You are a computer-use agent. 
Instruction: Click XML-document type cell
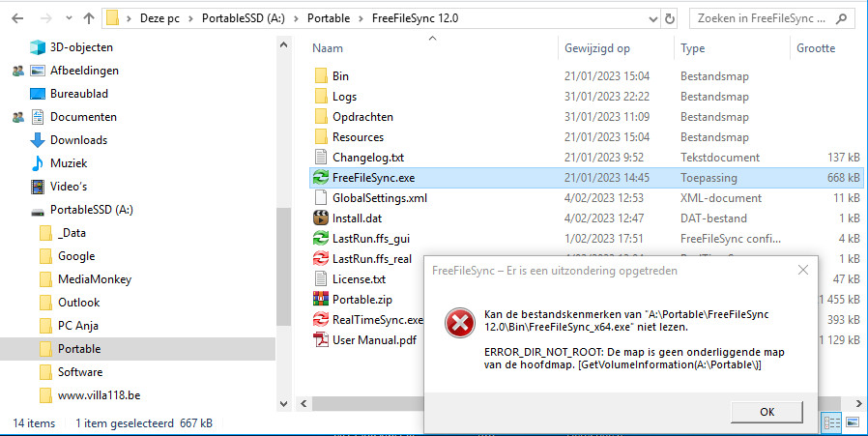click(x=721, y=198)
